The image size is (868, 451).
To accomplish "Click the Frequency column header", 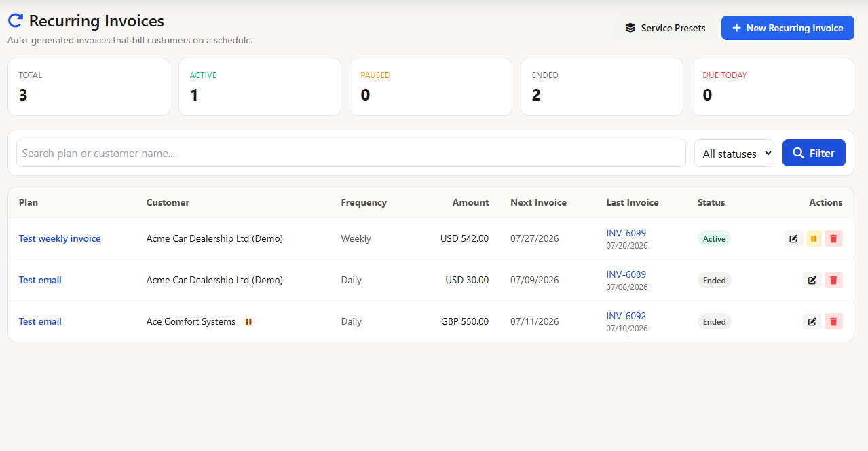I will pyautogui.click(x=364, y=202).
